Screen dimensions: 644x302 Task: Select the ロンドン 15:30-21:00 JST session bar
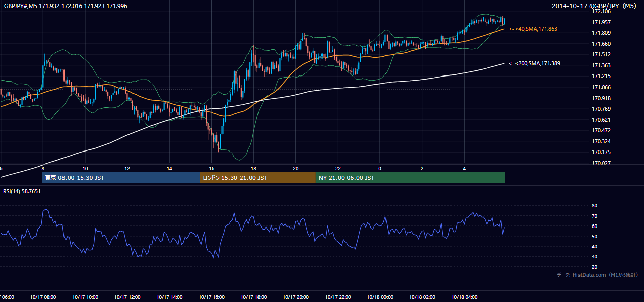click(258, 178)
